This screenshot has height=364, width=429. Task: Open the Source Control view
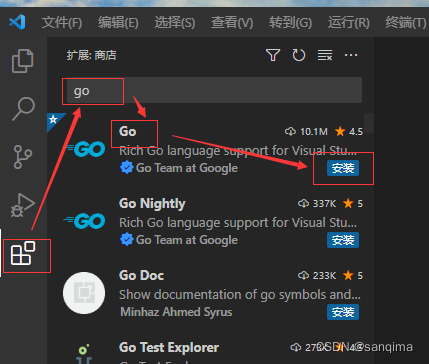pos(23,157)
